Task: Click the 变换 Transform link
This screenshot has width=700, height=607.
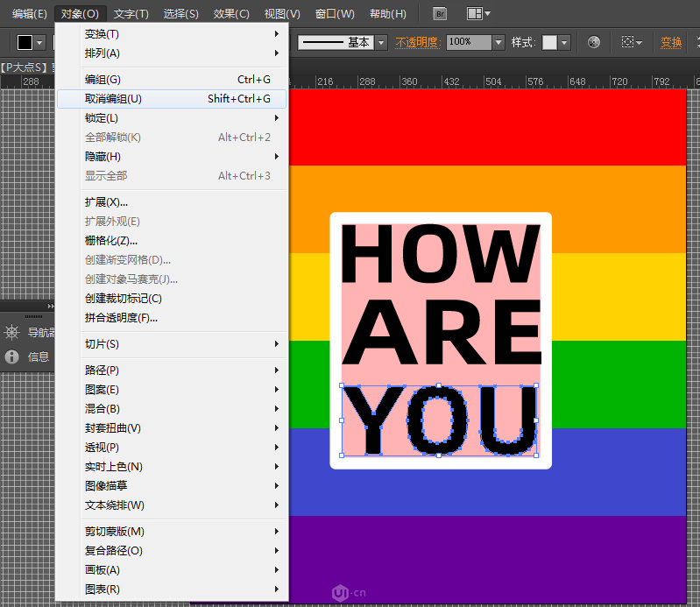Action: click(x=671, y=42)
